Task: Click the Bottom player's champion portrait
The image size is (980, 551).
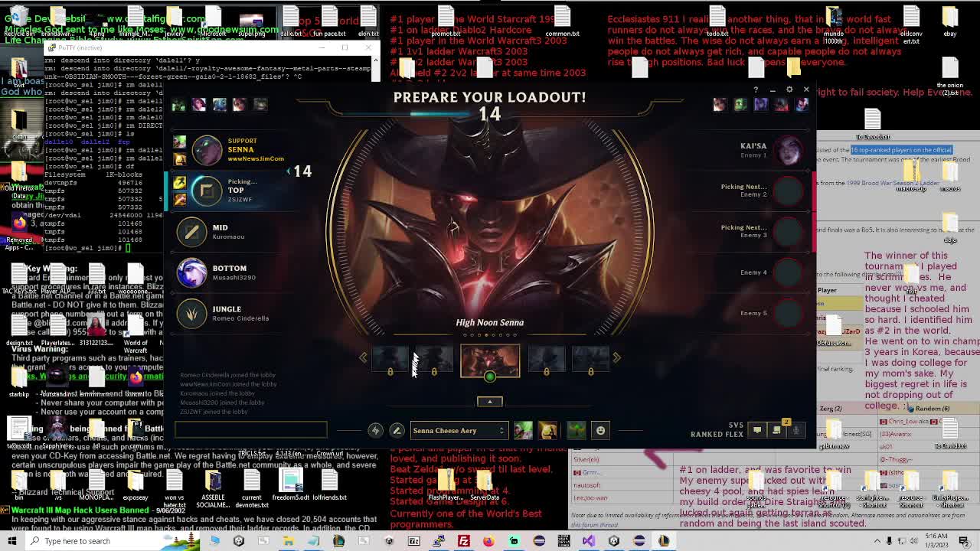Action: [192, 272]
